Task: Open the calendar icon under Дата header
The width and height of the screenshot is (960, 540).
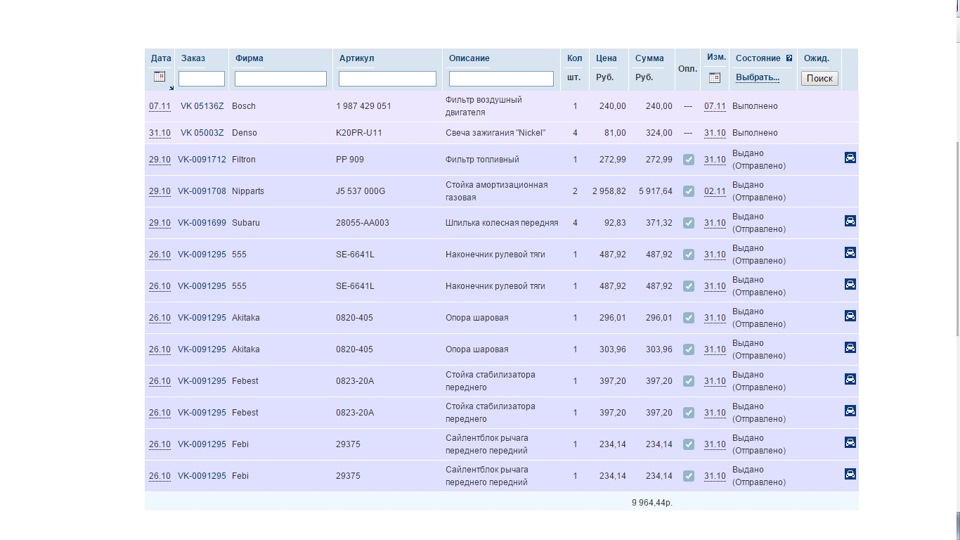Action: coord(159,77)
